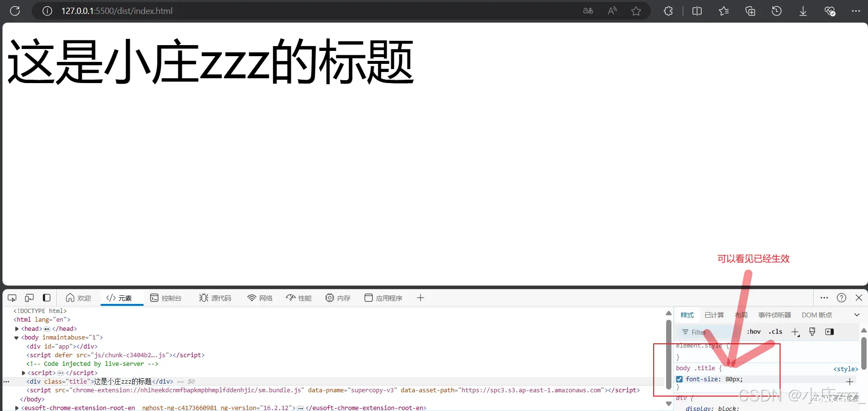The image size is (868, 411).
Task: Open the Downloads arrow icon
Action: coord(803,11)
